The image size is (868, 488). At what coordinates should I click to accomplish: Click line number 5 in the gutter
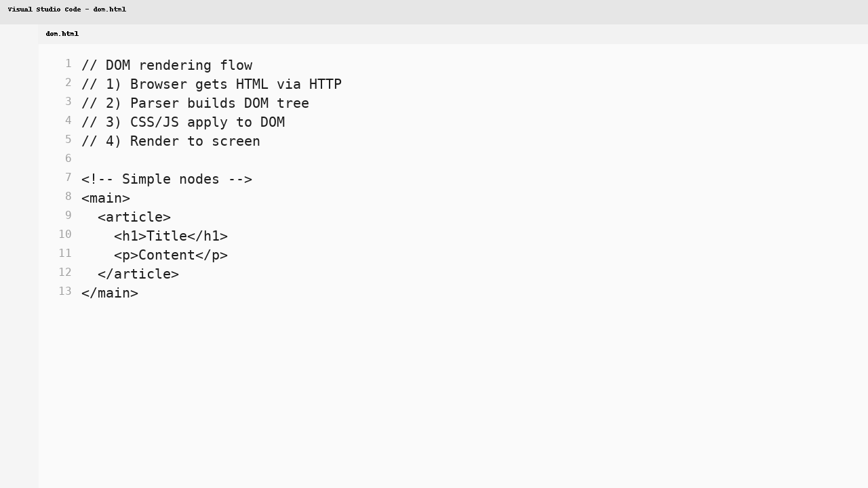coord(68,140)
